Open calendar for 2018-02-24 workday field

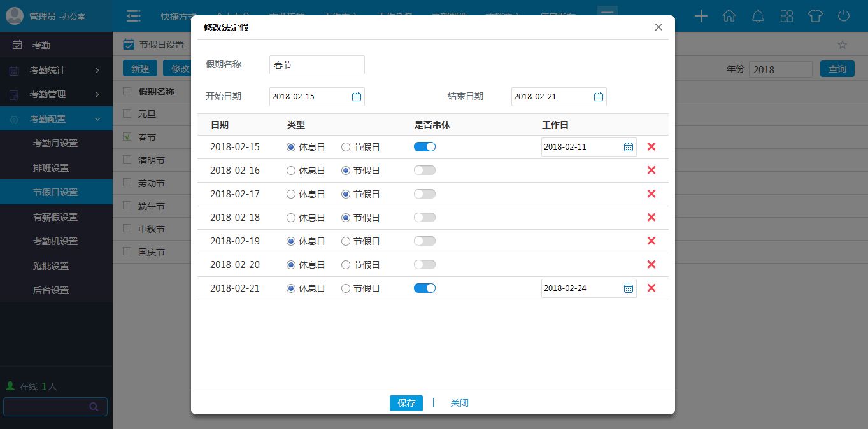coord(629,288)
